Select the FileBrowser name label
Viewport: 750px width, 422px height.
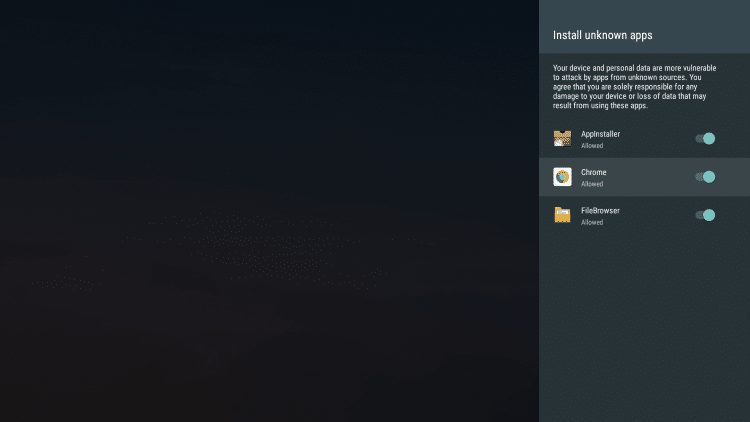601,210
